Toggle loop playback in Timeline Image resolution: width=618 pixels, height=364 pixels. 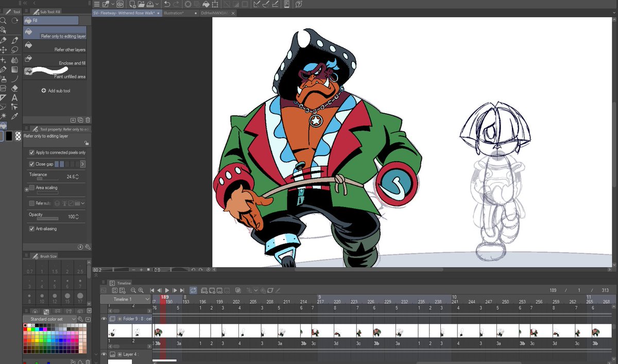click(x=193, y=290)
